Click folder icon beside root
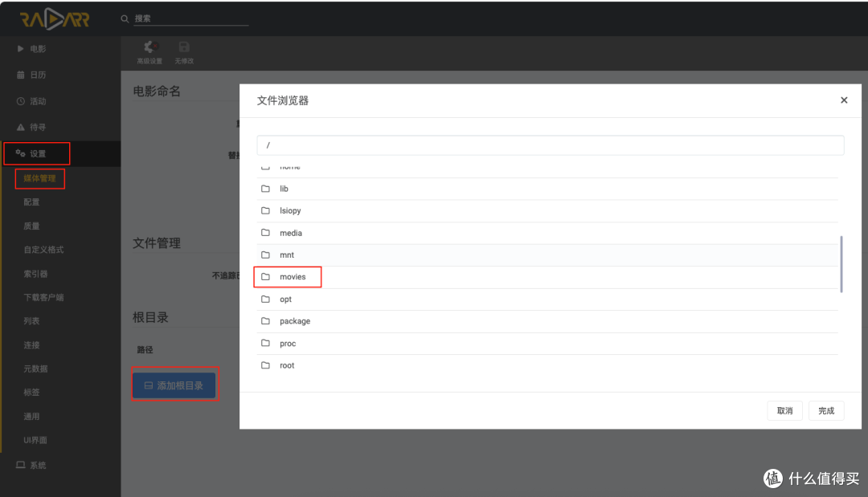 pos(266,365)
